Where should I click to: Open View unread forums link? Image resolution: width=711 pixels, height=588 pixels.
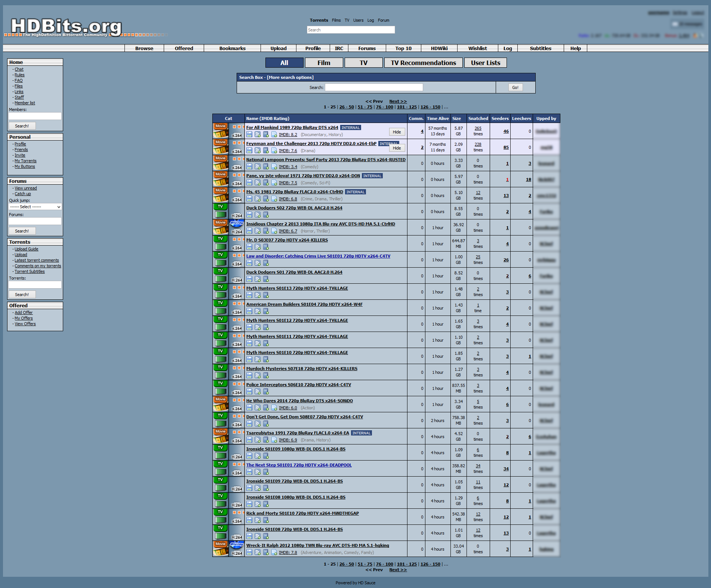(25, 188)
